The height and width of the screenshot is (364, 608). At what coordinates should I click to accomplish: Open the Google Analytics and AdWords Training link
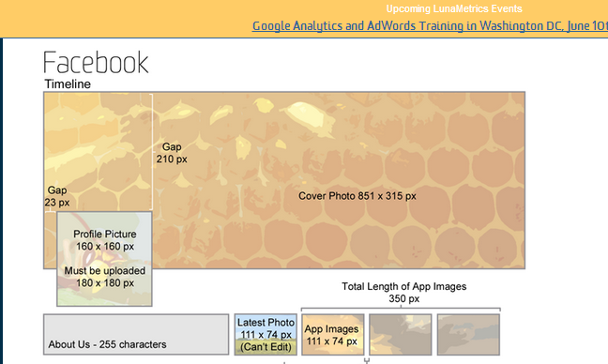click(430, 26)
